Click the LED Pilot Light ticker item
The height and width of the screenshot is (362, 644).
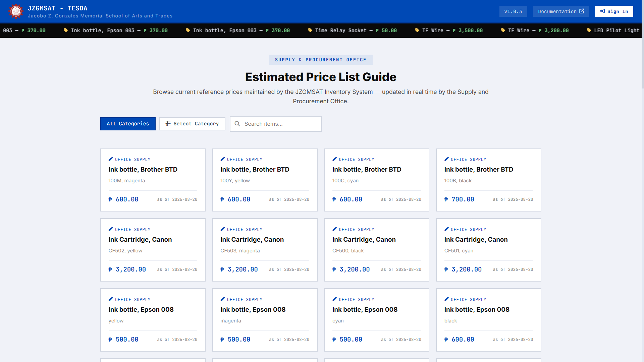click(x=613, y=31)
